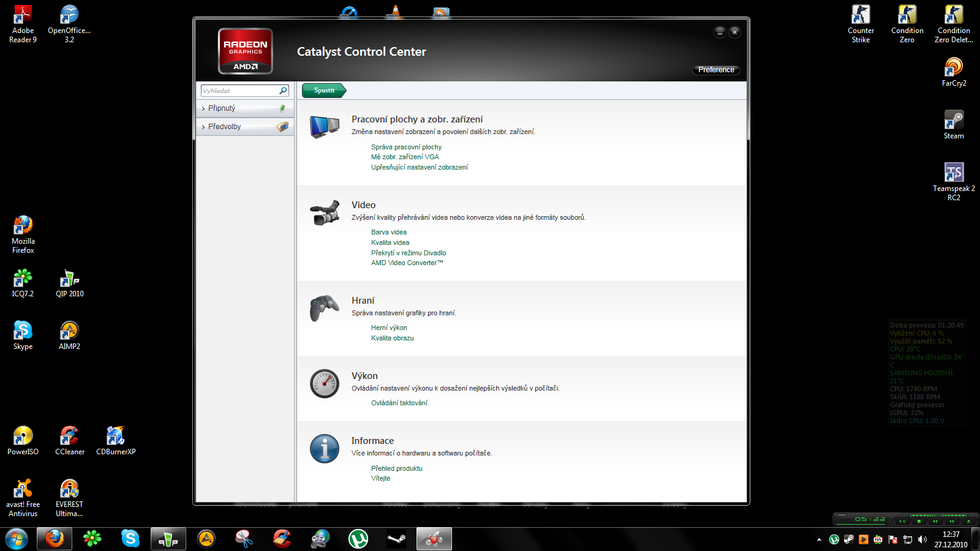Image resolution: width=980 pixels, height=551 pixels.
Task: Select CDBurnerXP desktop icon
Action: [x=116, y=441]
